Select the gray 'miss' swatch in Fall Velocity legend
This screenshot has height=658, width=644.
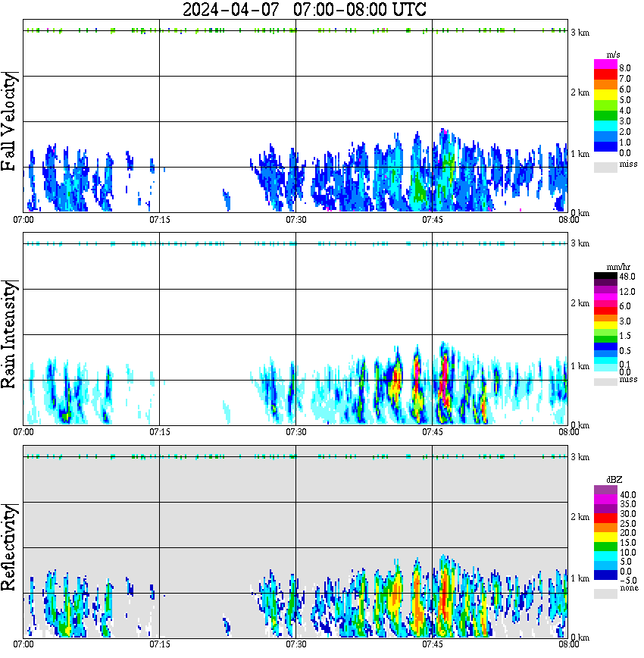tap(605, 165)
